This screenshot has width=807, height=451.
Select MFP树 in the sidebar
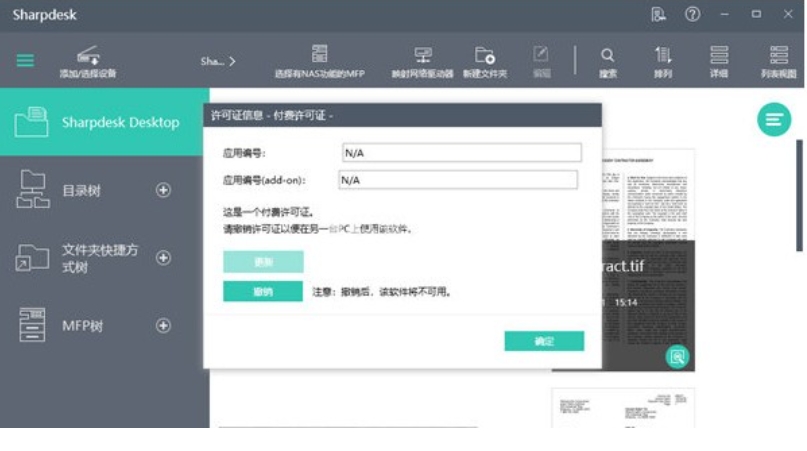(x=82, y=326)
